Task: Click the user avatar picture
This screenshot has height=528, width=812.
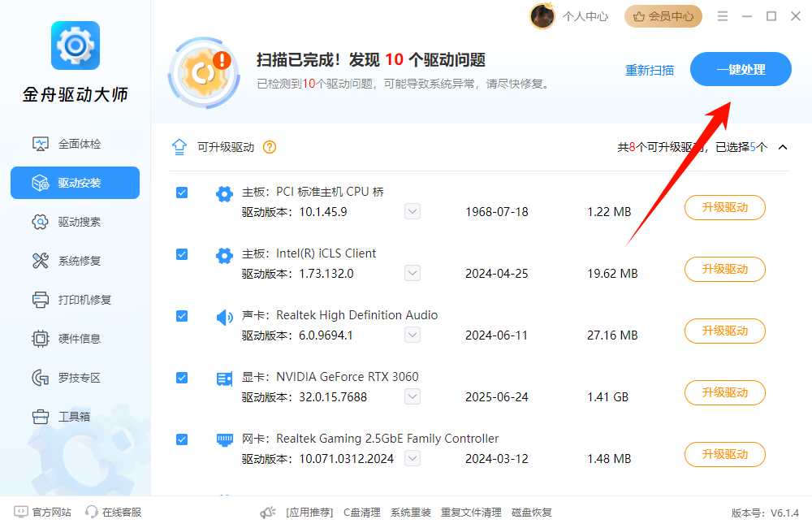Action: pyautogui.click(x=542, y=16)
